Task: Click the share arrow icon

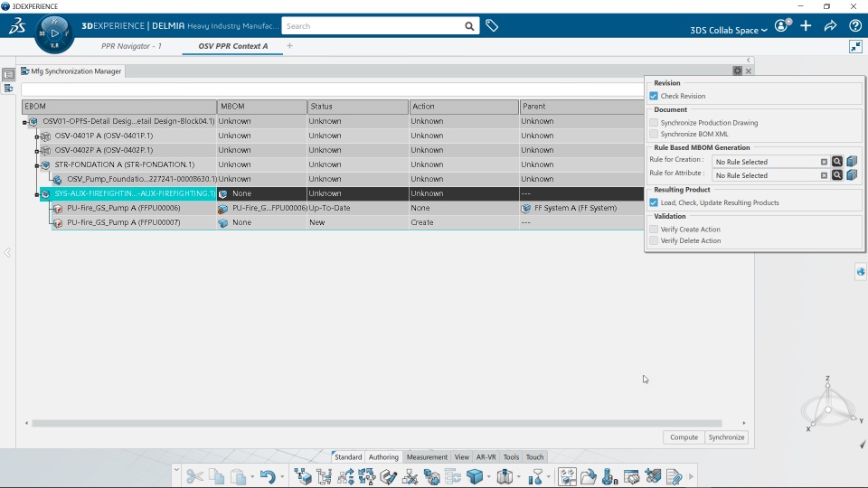Action: pos(830,25)
